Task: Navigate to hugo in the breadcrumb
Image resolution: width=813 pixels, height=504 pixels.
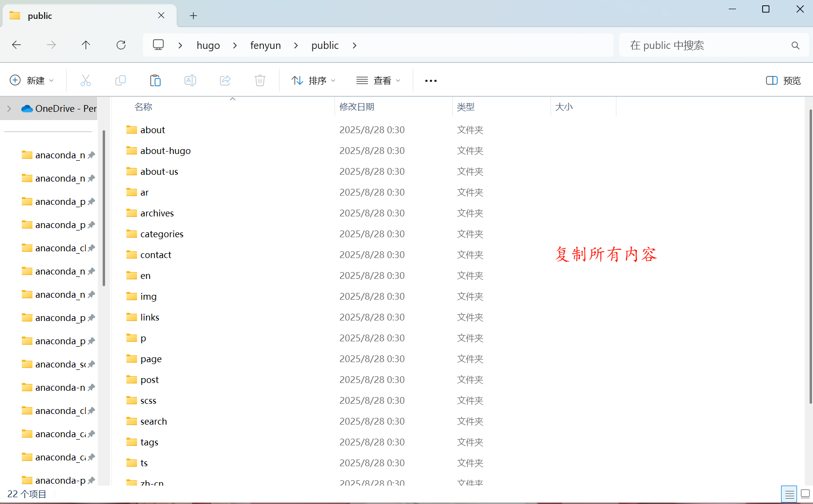Action: click(x=208, y=45)
